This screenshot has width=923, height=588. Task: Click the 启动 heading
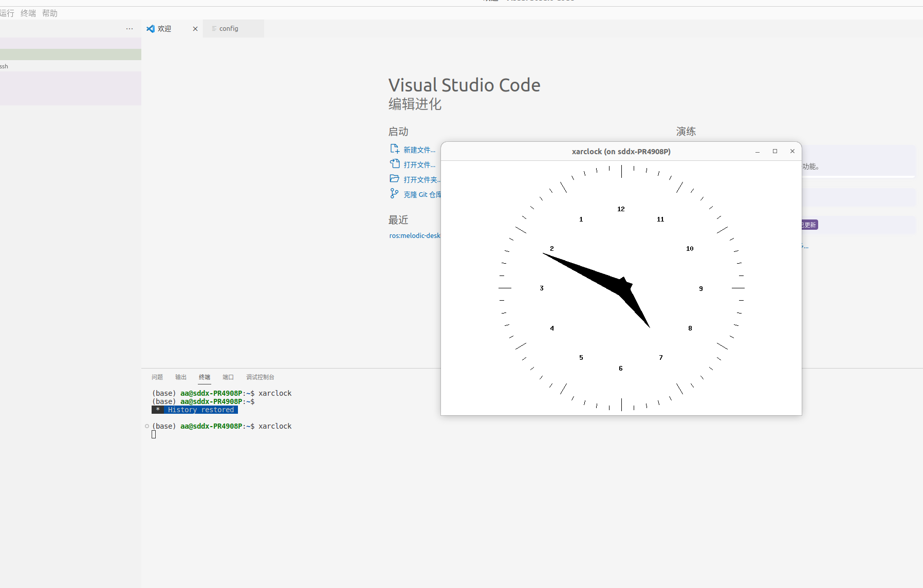(x=398, y=132)
